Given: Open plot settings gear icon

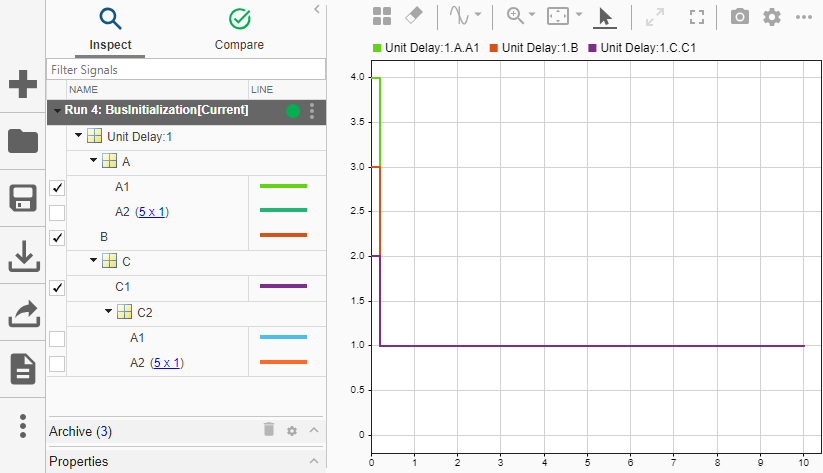Looking at the screenshot, I should 772,17.
